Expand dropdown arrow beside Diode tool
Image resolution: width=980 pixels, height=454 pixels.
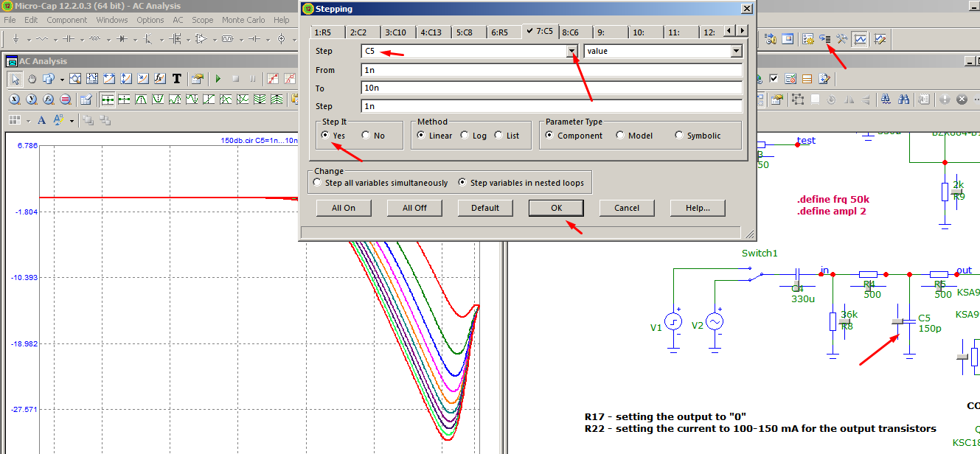(x=136, y=40)
